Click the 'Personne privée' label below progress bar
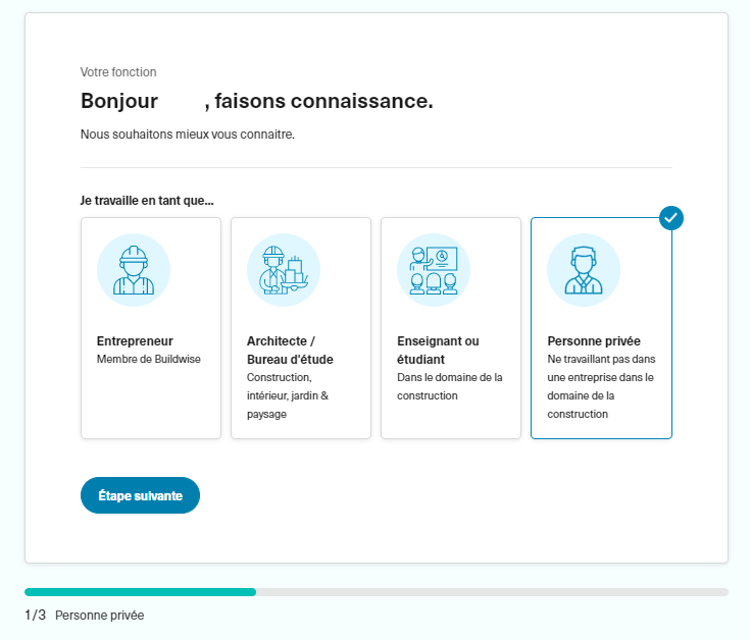Image resolution: width=750 pixels, height=640 pixels. coord(99,615)
